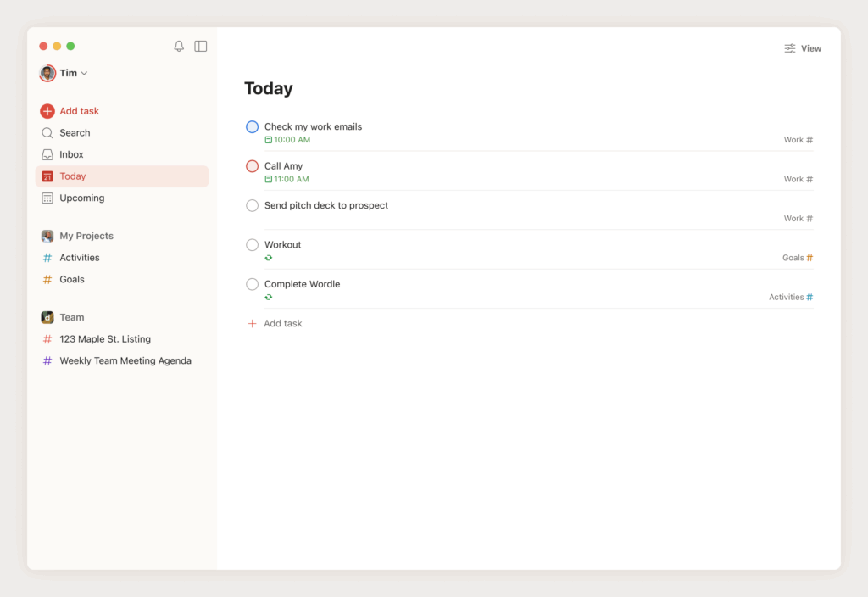Click the 123 Maple St. Listing hashtag icon
Viewport: 868px width, 597px height.
[47, 339]
